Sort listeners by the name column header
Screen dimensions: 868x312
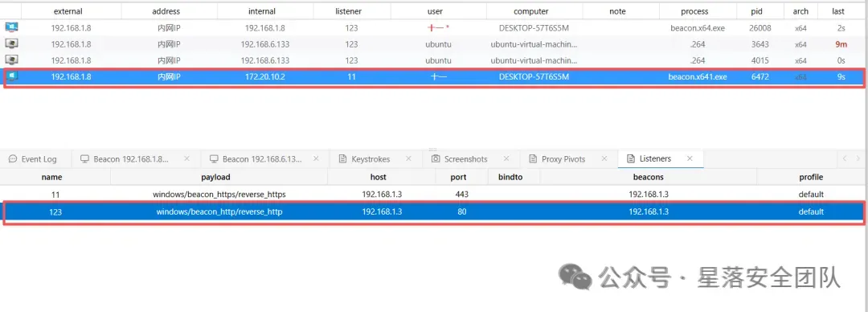[52, 178]
